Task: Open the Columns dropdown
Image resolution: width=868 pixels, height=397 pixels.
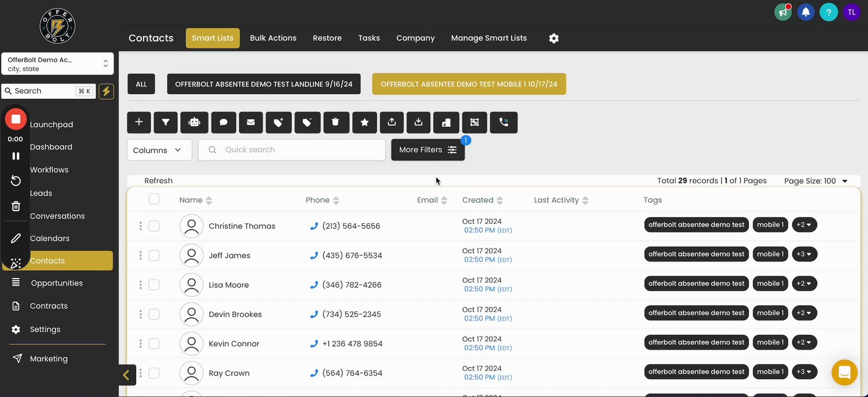Action: [159, 150]
